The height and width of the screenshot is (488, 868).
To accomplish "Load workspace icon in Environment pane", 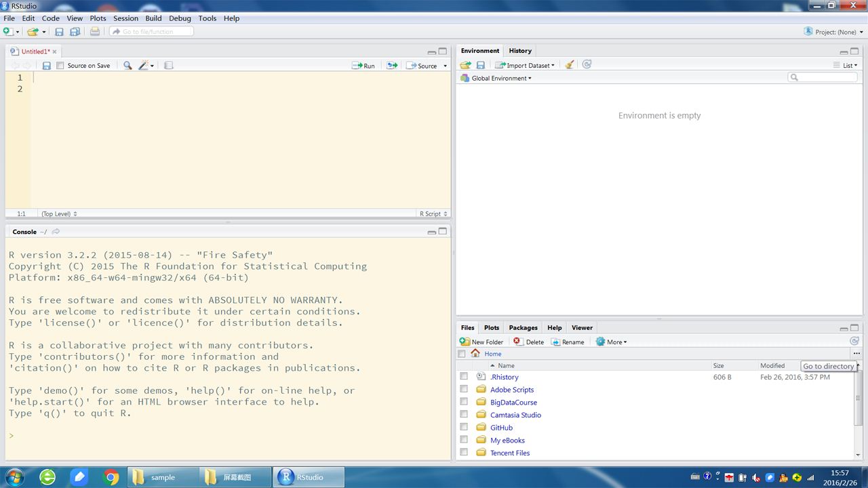I will coord(465,65).
